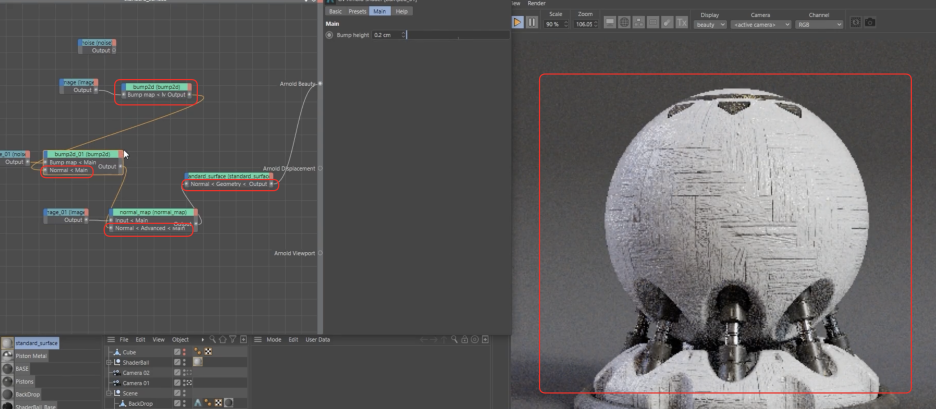The image size is (936, 409).
Task: Start the Arnold IPR render play button
Action: pyautogui.click(x=517, y=23)
